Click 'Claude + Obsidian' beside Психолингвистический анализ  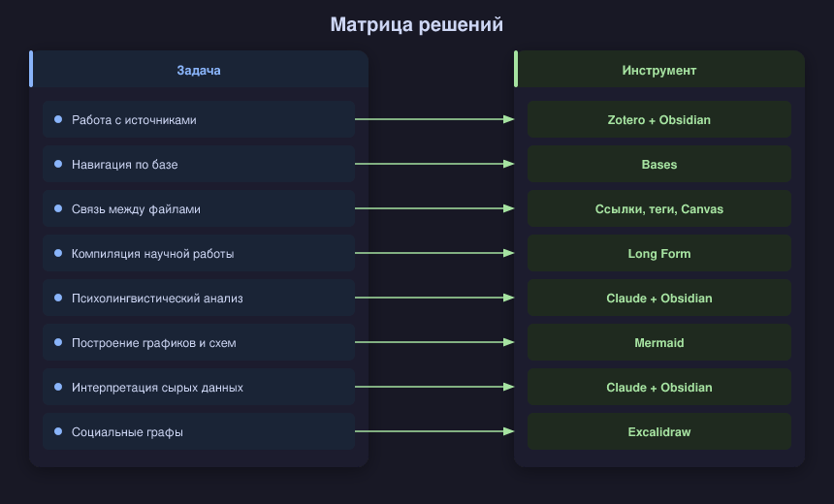659,299
